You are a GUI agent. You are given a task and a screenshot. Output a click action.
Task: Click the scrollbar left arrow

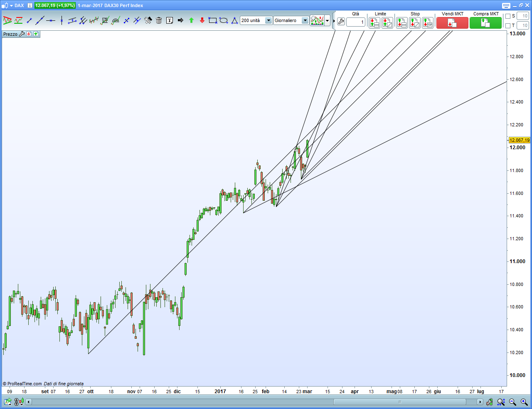tap(29, 402)
